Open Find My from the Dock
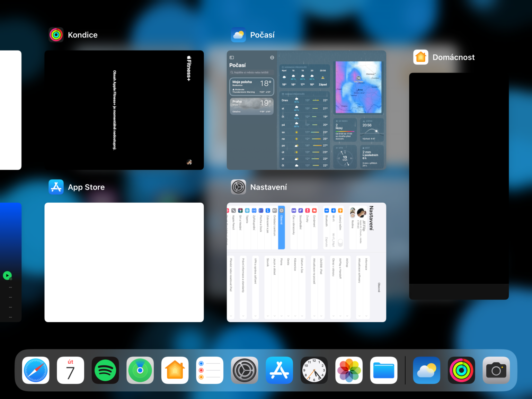The height and width of the screenshot is (399, 532). pyautogui.click(x=140, y=370)
